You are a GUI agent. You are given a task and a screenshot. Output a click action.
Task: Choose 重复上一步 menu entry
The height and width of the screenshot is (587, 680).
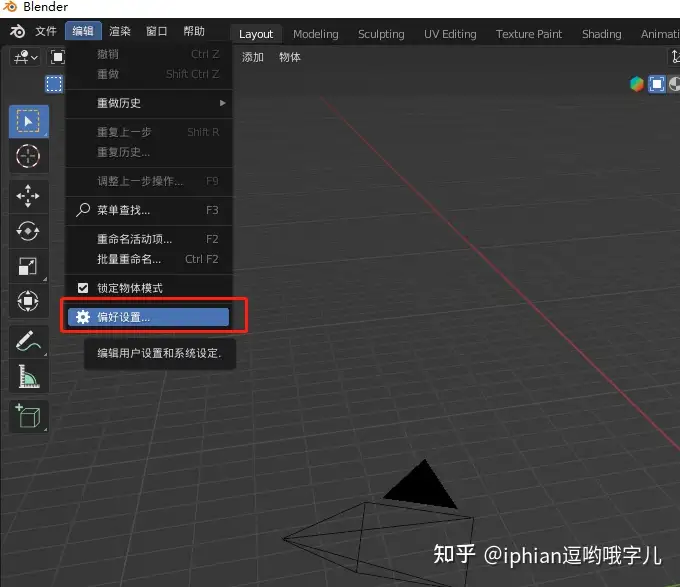[x=149, y=132]
